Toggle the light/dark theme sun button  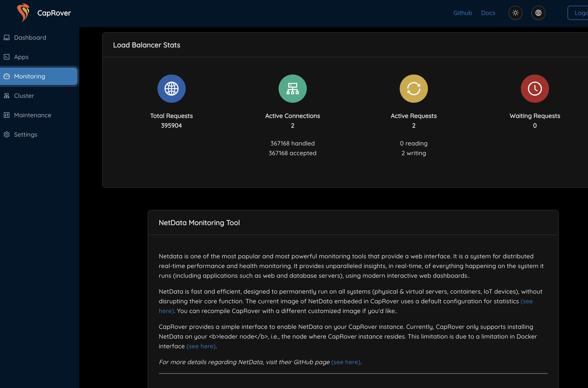515,13
